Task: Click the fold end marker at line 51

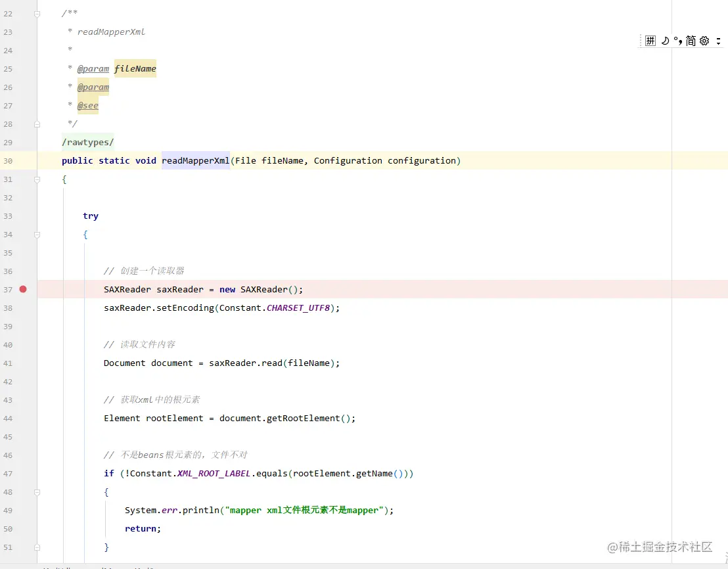Action: coord(37,547)
